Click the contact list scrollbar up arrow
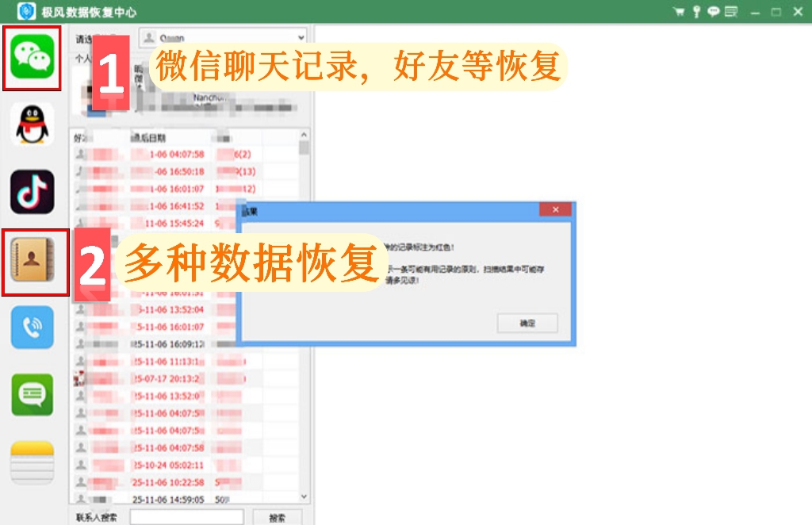This screenshot has height=525, width=812. pyautogui.click(x=304, y=135)
